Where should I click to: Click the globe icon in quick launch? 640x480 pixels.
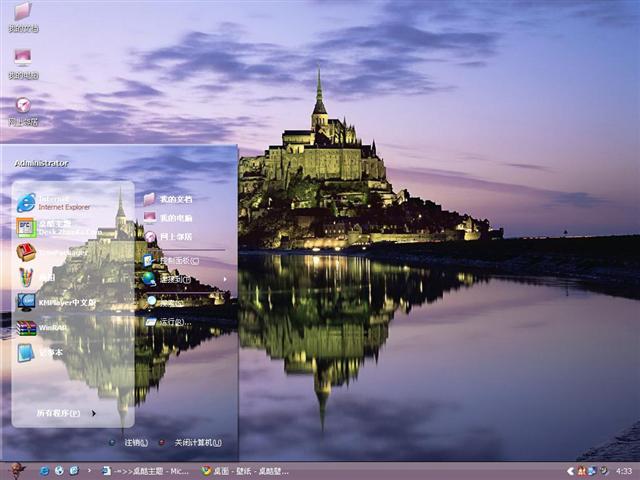59,471
